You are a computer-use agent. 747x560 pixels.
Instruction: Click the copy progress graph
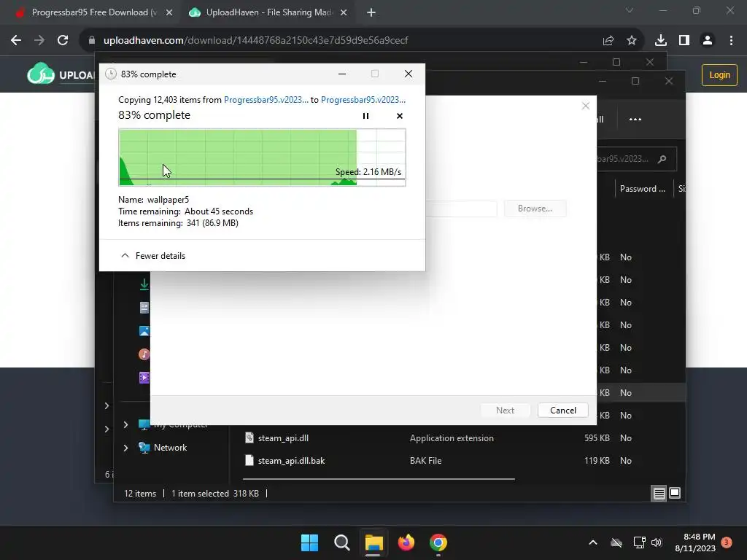click(262, 157)
